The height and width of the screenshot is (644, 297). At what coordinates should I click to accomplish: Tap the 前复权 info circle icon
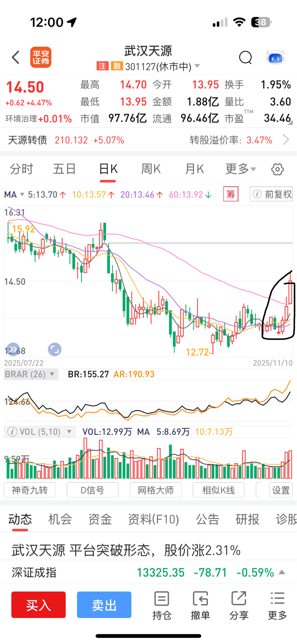257,194
